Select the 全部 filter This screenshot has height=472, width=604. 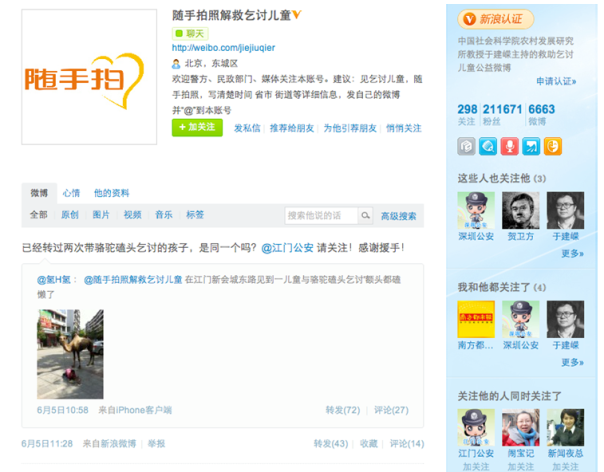39,215
